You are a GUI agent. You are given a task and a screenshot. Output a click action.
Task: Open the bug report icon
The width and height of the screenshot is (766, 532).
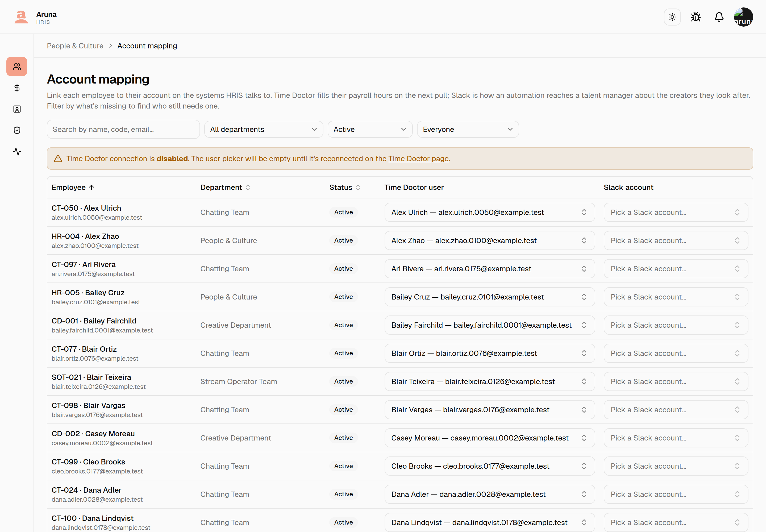[x=695, y=17]
